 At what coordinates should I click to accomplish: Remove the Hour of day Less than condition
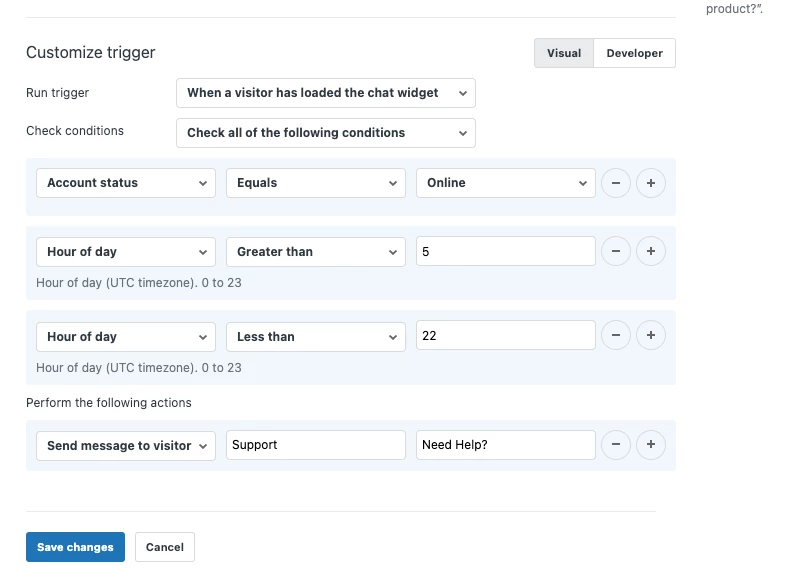pos(616,336)
